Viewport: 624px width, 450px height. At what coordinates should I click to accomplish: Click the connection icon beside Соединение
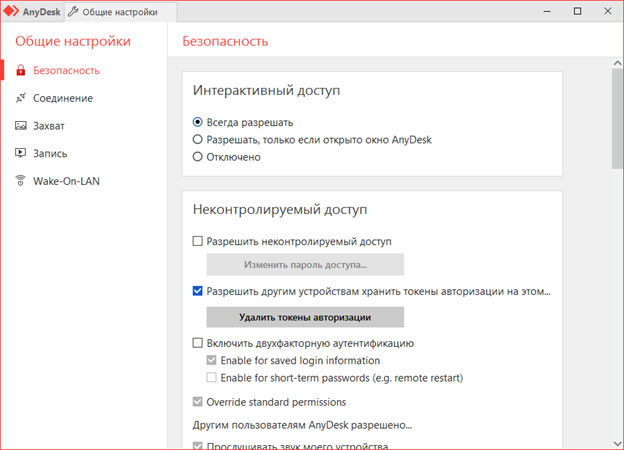21,98
